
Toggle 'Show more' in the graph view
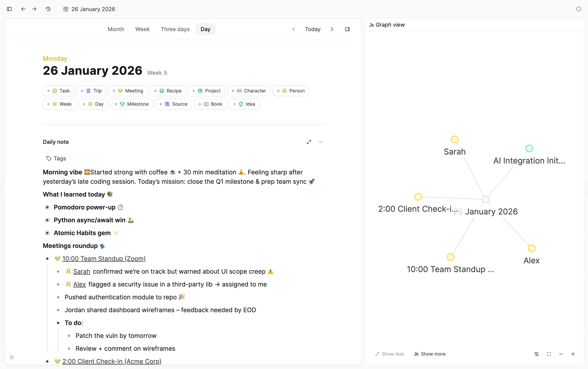tap(430, 354)
